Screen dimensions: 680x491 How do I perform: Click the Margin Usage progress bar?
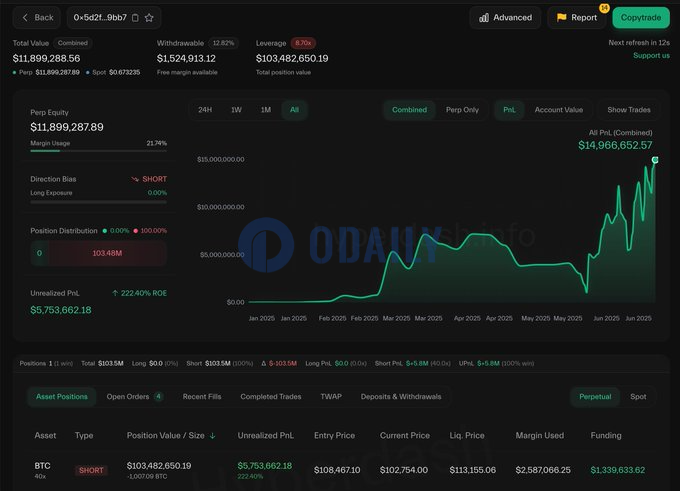point(98,151)
